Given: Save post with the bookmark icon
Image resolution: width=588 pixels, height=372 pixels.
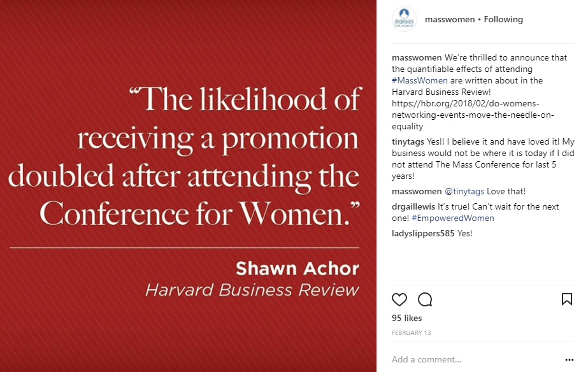Looking at the screenshot, I should click(566, 299).
